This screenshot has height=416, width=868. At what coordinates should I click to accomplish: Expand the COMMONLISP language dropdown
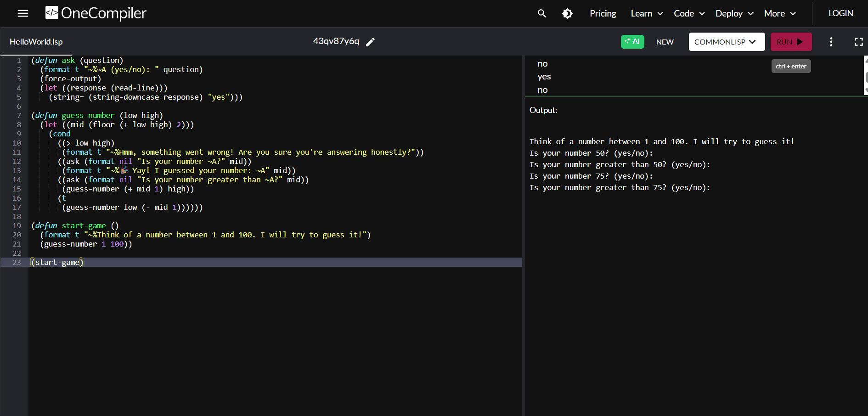coord(726,42)
